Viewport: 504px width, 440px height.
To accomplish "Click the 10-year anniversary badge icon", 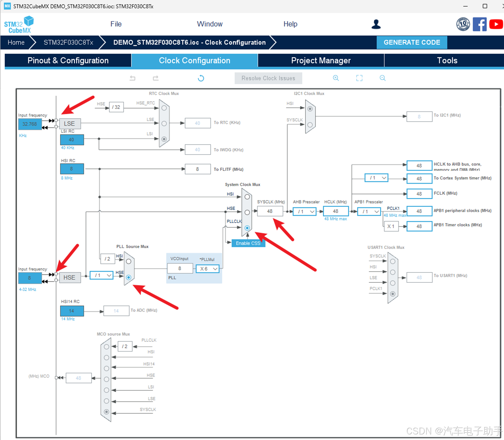I will click(463, 24).
